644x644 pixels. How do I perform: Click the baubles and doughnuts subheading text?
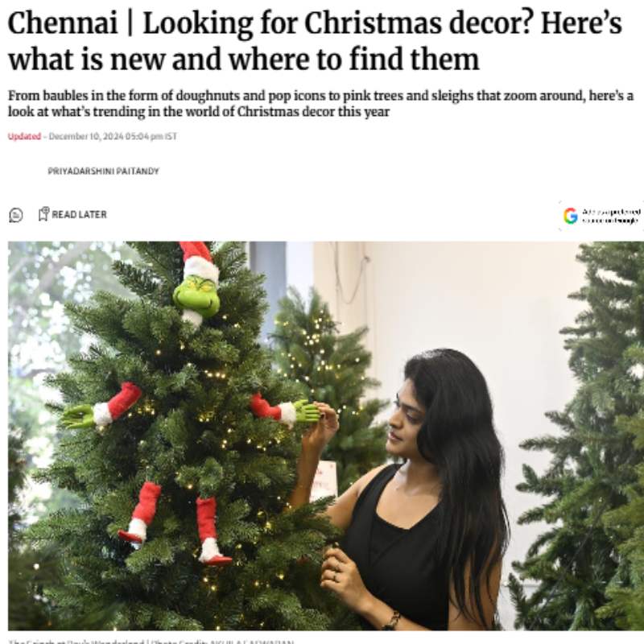coord(320,104)
